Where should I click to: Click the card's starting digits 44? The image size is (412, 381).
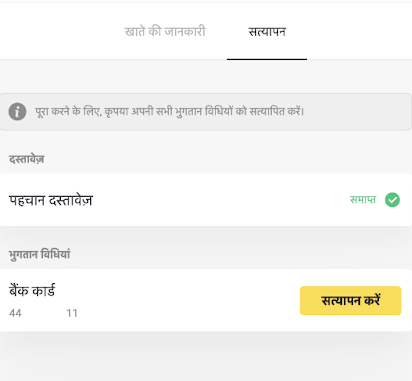15,313
